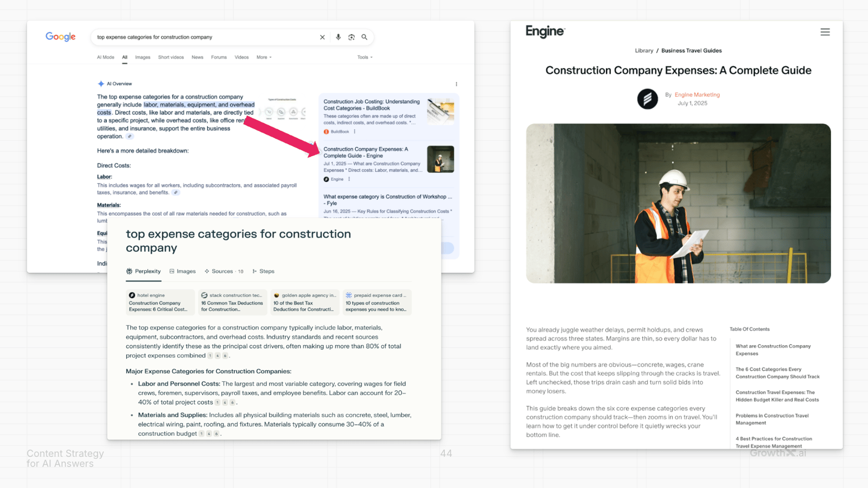Jump to 'Construction Travel Expenses' section
The width and height of the screenshot is (868, 488).
(777, 396)
